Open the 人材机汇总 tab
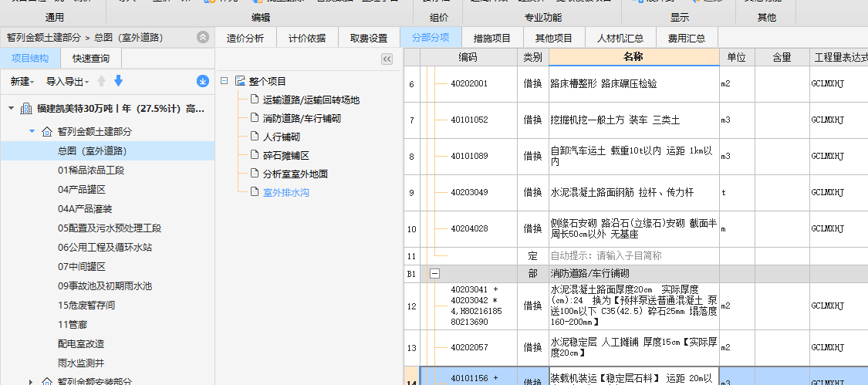Viewport: 868px width, 385px height. 620,39
